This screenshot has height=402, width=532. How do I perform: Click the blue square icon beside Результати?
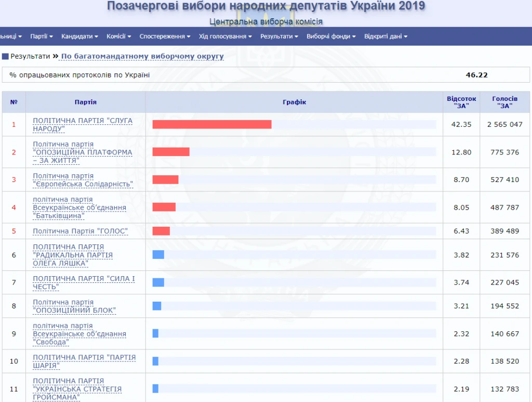pyautogui.click(x=5, y=56)
